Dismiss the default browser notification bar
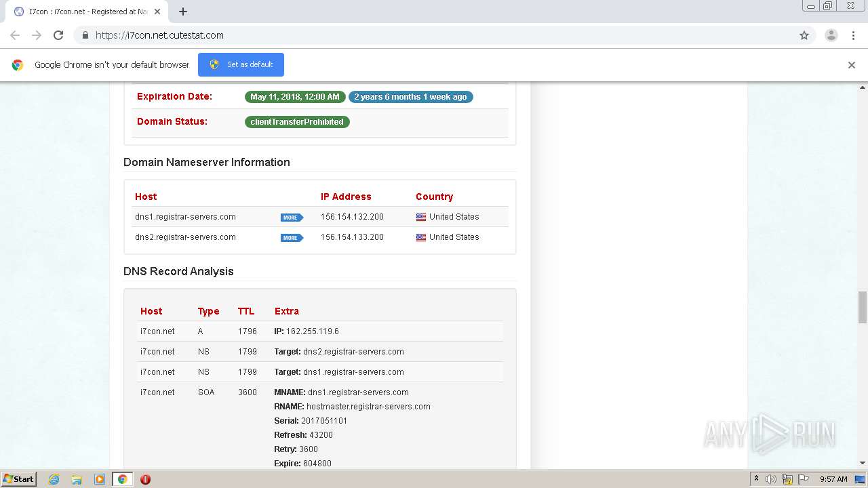 tap(852, 65)
